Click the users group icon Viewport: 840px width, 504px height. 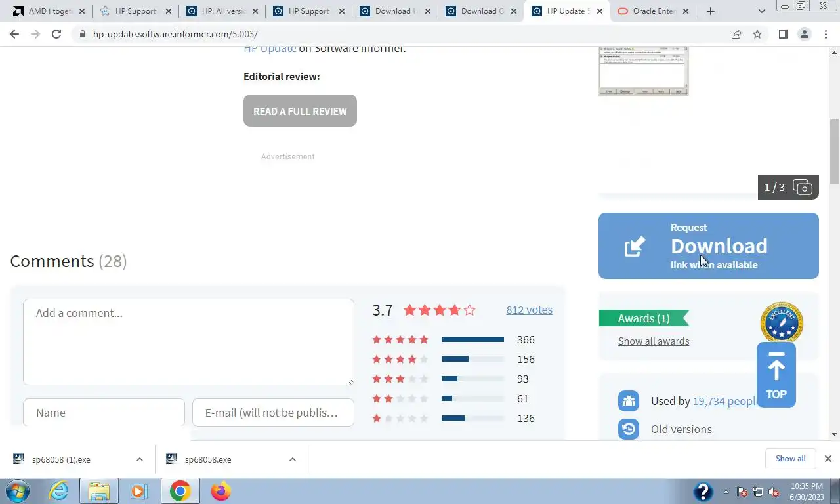click(629, 401)
